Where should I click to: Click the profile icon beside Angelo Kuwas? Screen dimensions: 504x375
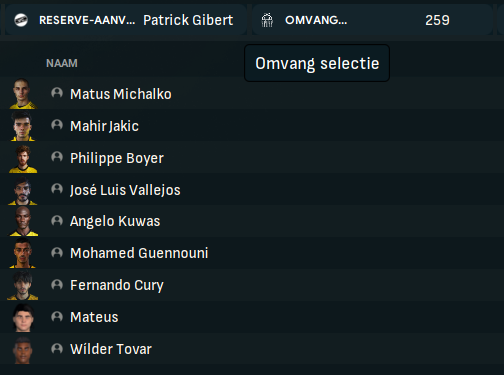point(57,221)
